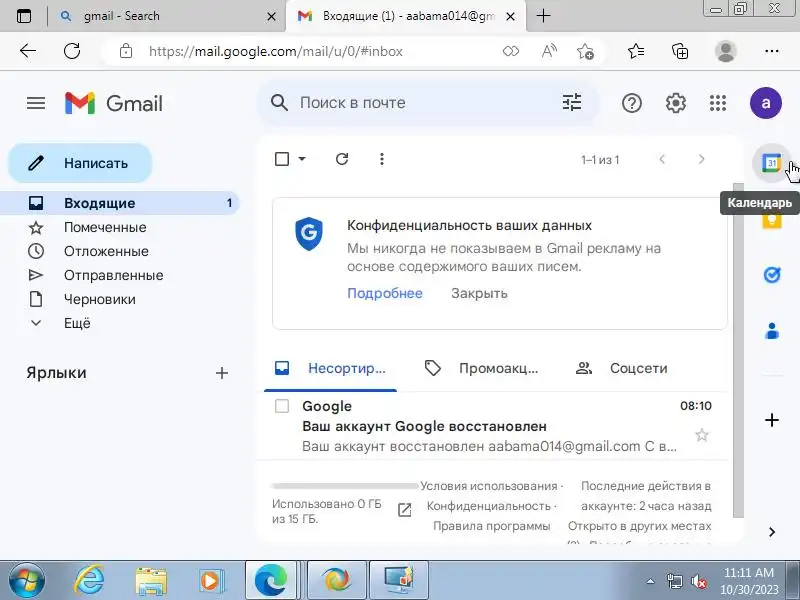Open the Read aloud feature
The height and width of the screenshot is (600, 800).
click(549, 51)
